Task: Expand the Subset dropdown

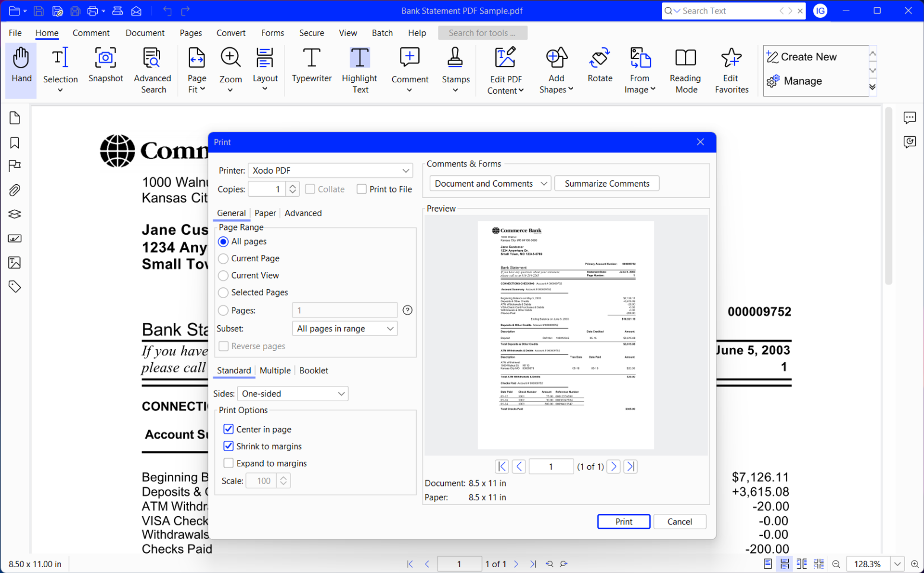Action: tap(345, 329)
